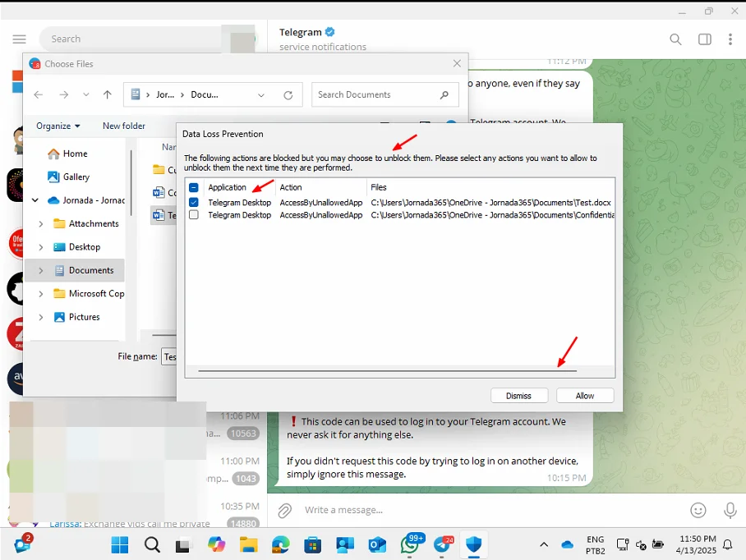Click the Application column header

(x=227, y=187)
